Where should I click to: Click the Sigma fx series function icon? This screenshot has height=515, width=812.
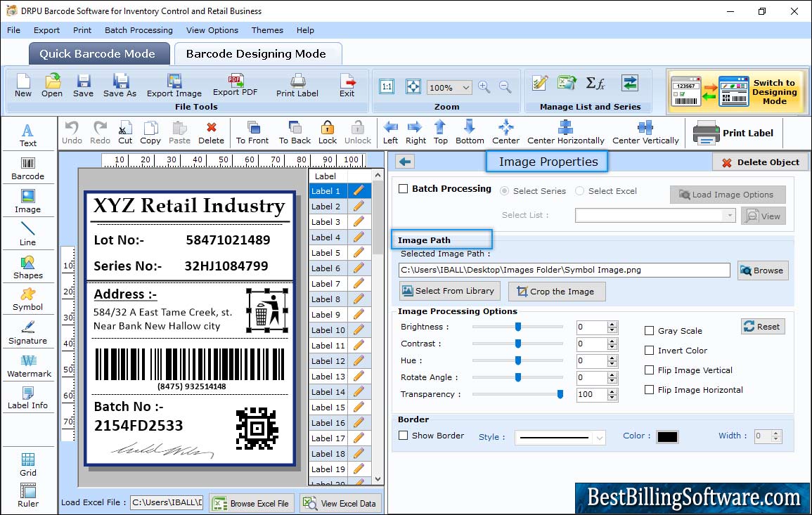595,83
